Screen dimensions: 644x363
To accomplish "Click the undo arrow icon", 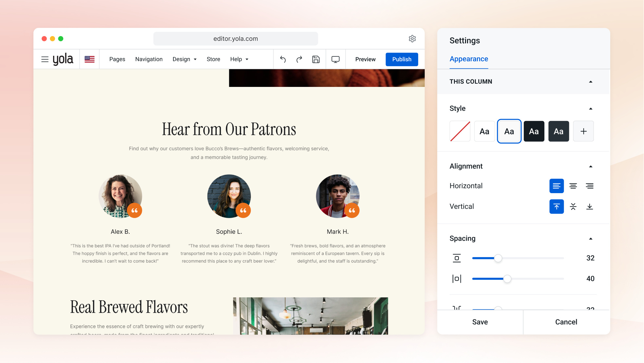I will coord(283,59).
